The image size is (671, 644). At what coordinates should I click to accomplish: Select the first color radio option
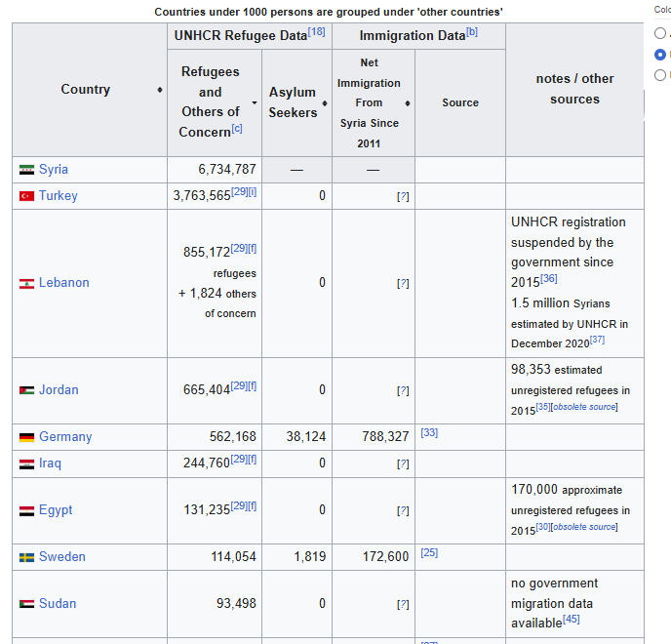[x=660, y=33]
